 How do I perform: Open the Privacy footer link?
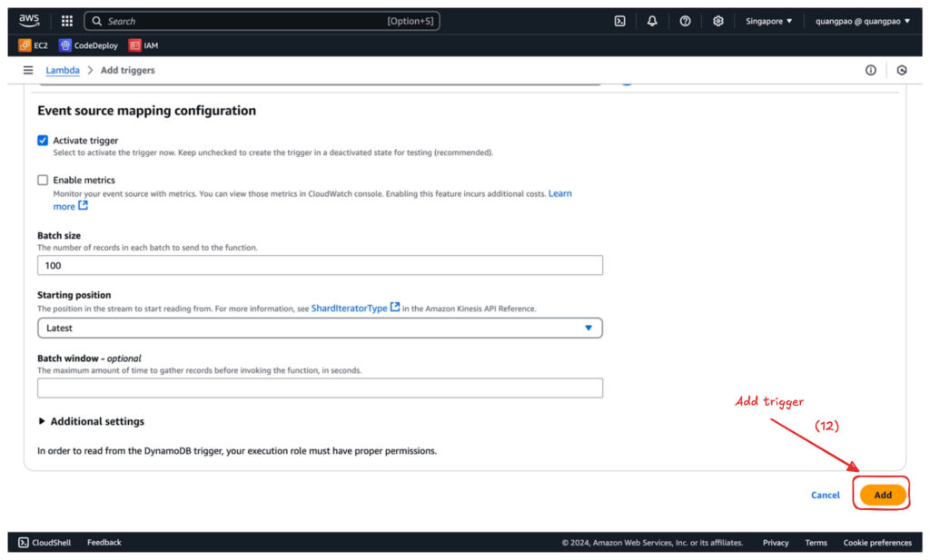[x=776, y=542]
